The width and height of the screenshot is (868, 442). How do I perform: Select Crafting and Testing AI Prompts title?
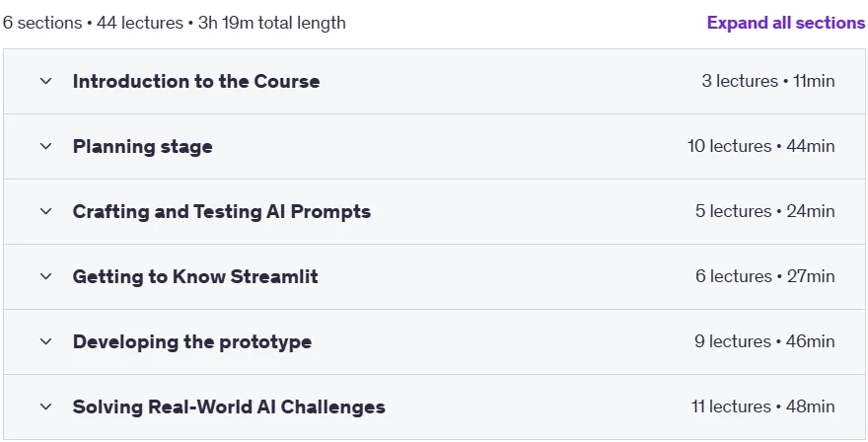point(221,211)
